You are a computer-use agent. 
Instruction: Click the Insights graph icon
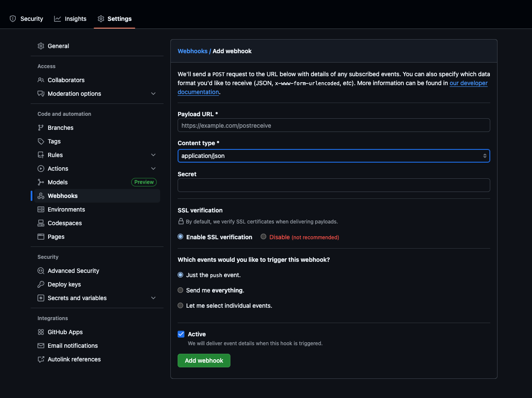pyautogui.click(x=58, y=19)
